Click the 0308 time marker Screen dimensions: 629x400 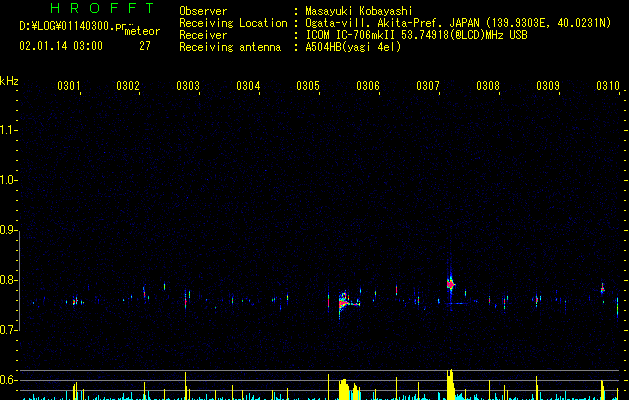[x=488, y=86]
